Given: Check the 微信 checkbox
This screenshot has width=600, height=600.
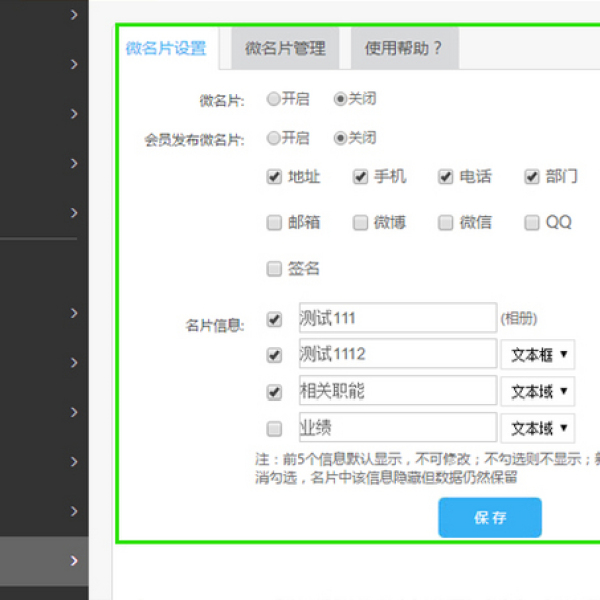Looking at the screenshot, I should pyautogui.click(x=446, y=223).
